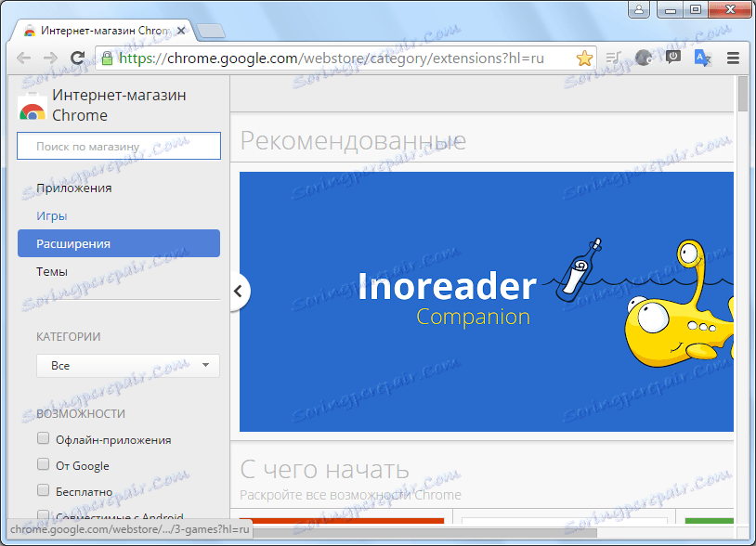Bookmark this page with the star icon
The width and height of the screenshot is (756, 546).
(x=584, y=58)
